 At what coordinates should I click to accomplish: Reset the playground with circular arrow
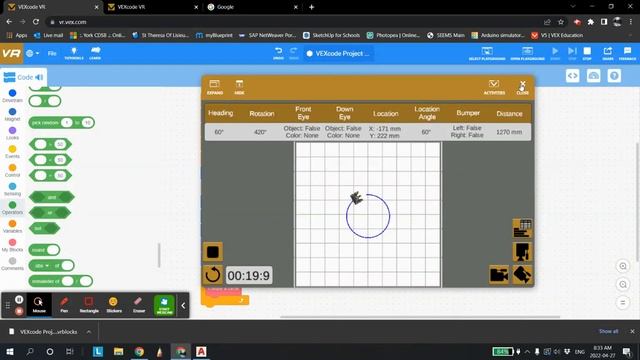pyautogui.click(x=213, y=275)
